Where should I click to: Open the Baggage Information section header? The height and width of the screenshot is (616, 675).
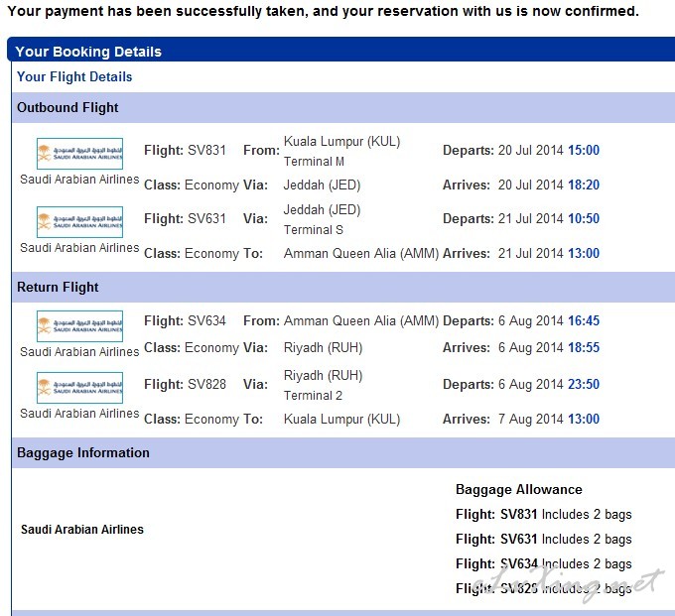coord(343,452)
